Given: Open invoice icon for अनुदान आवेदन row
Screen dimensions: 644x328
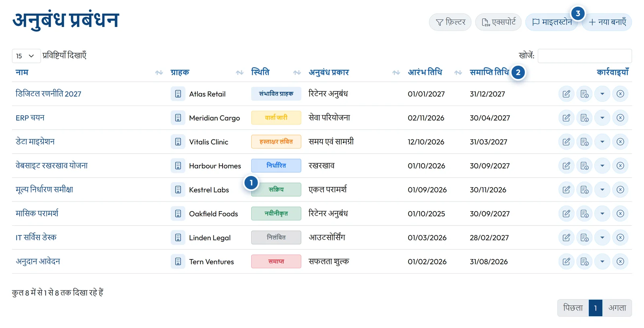Looking at the screenshot, I should pyautogui.click(x=584, y=262).
